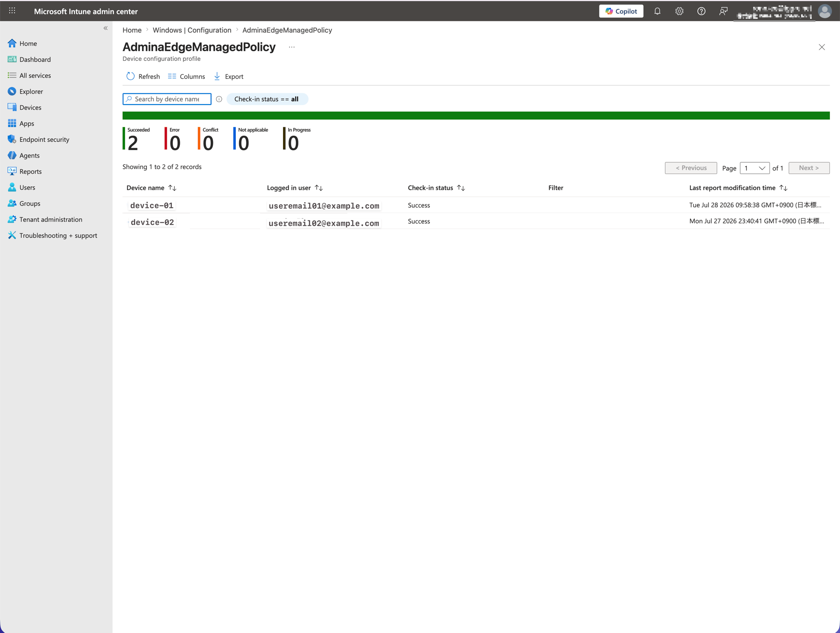Click the Tenant administration icon
Screen dimensions: 840x633
12,219
